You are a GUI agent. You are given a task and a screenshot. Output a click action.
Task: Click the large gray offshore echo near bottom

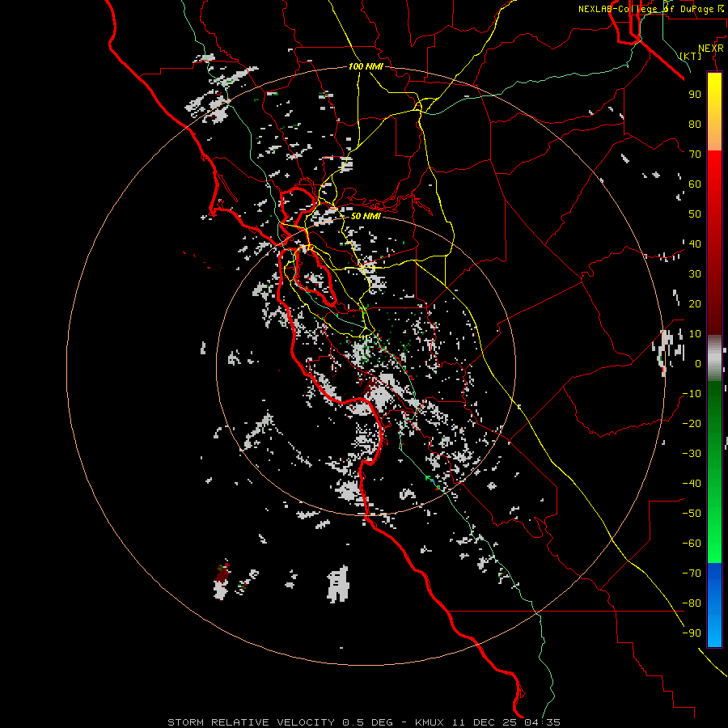click(338, 584)
